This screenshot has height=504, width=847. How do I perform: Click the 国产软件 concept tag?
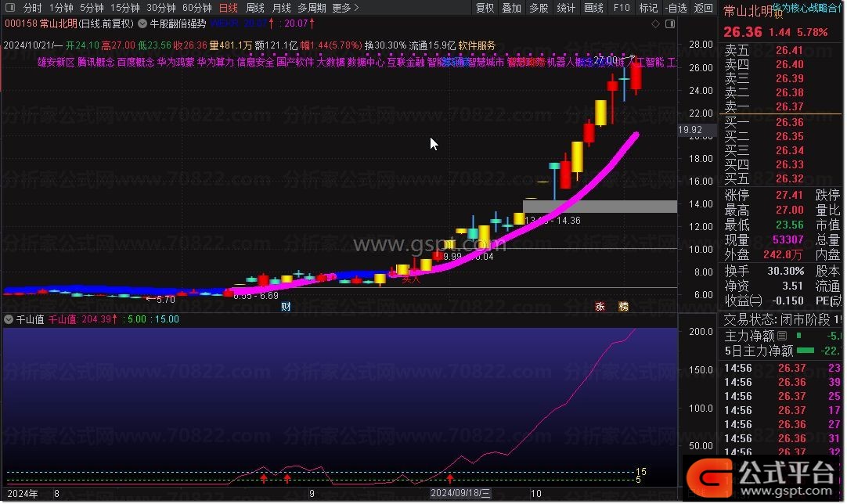pos(295,62)
